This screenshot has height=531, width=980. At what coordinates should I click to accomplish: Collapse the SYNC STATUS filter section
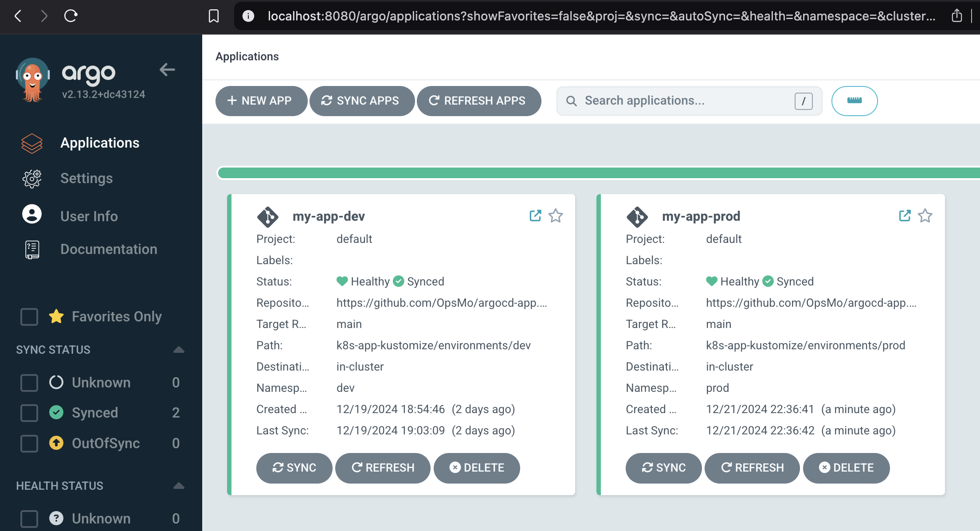(179, 350)
